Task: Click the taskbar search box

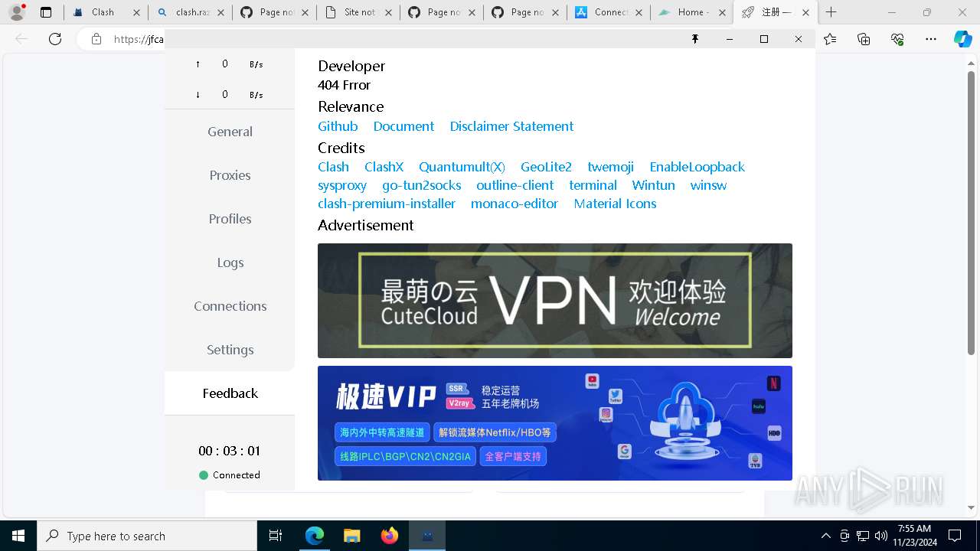Action: [x=147, y=536]
